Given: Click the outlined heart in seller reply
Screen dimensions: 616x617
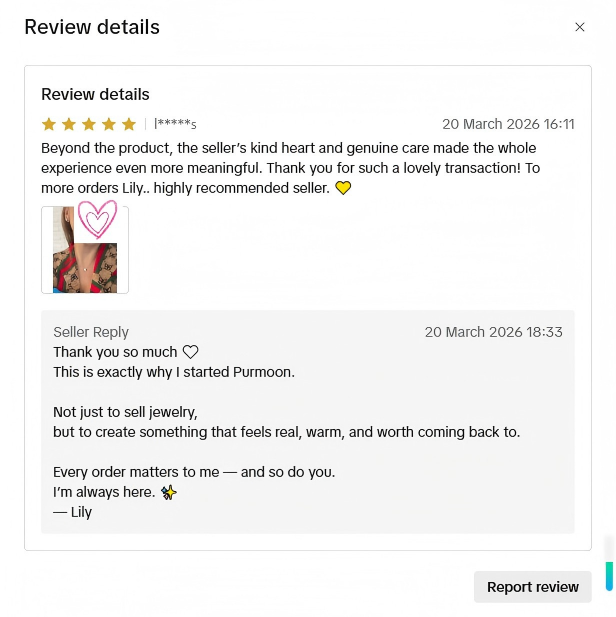Looking at the screenshot, I should [x=191, y=352].
